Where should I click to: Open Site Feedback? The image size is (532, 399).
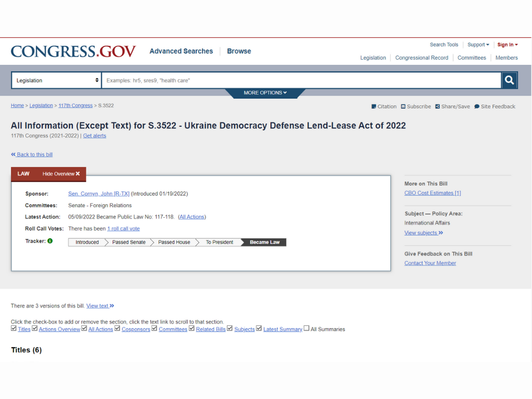pyautogui.click(x=495, y=107)
